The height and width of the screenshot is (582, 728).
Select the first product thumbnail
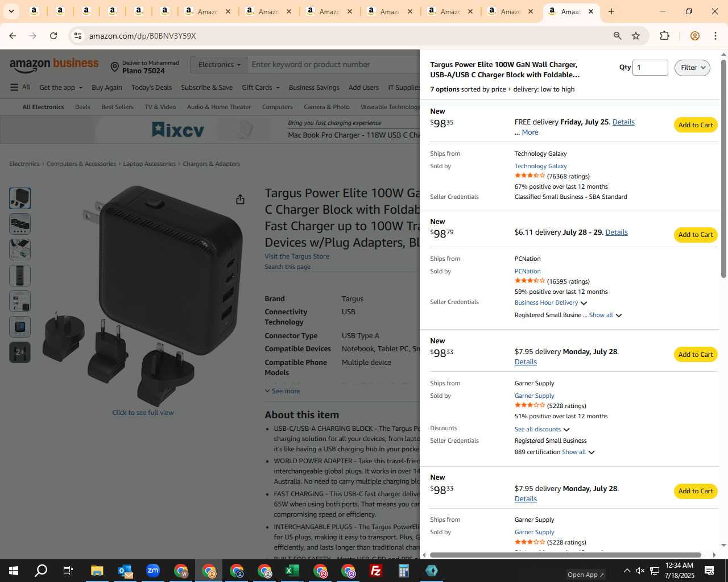[x=20, y=198]
